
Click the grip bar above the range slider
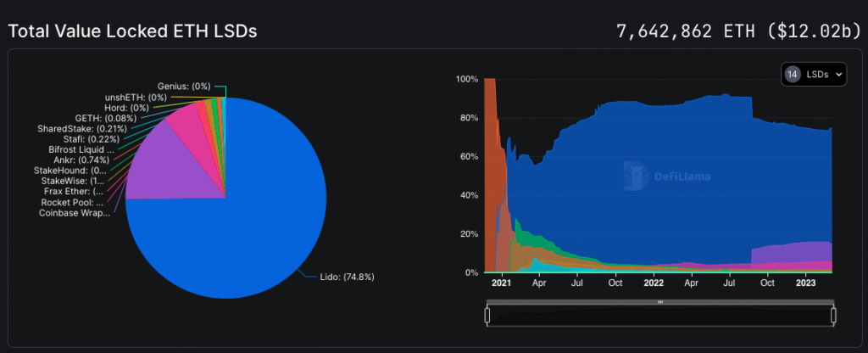(x=660, y=302)
